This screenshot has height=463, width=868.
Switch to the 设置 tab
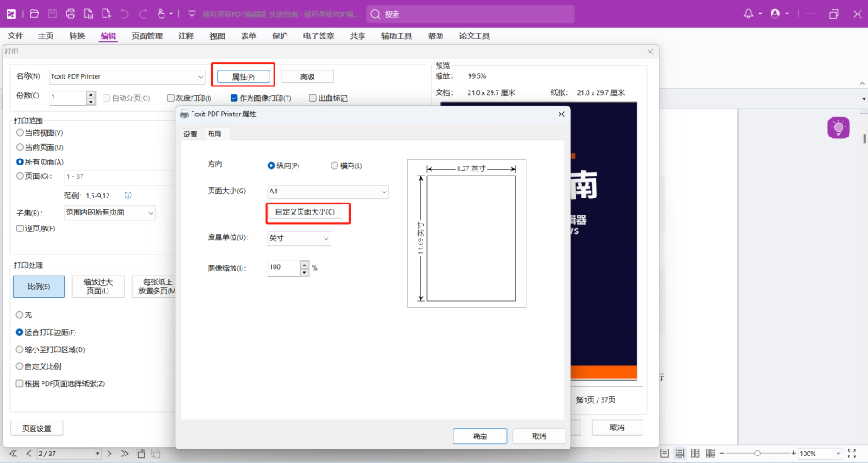tap(190, 134)
